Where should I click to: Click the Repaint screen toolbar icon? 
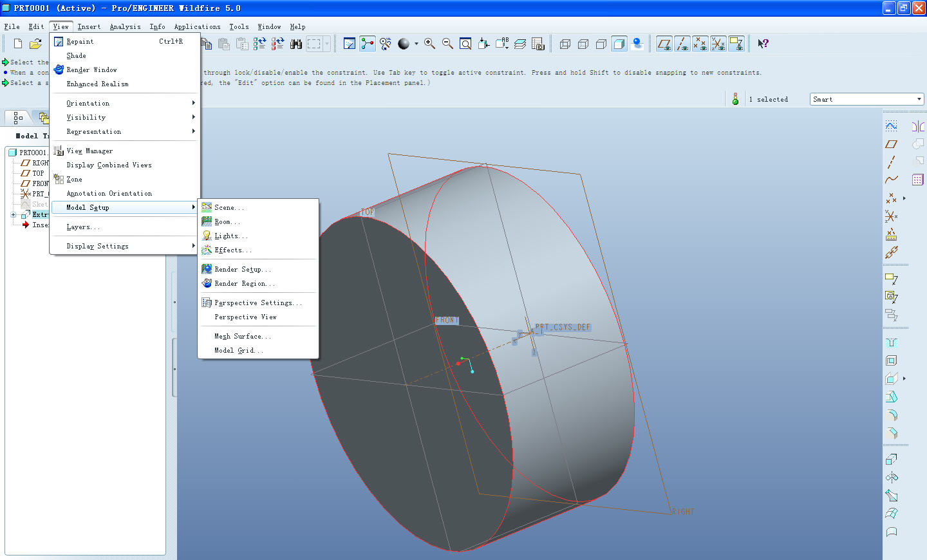(350, 44)
